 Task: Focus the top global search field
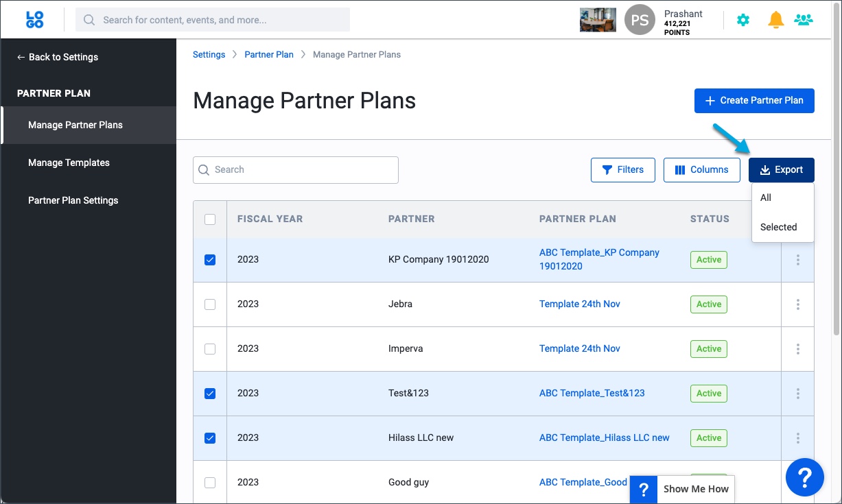[x=213, y=20]
